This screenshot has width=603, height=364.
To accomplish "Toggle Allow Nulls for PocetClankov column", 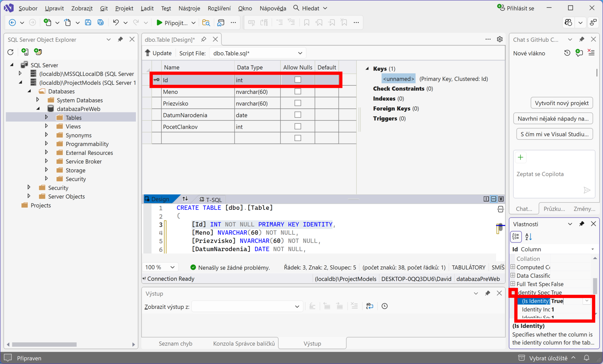I will tap(298, 126).
